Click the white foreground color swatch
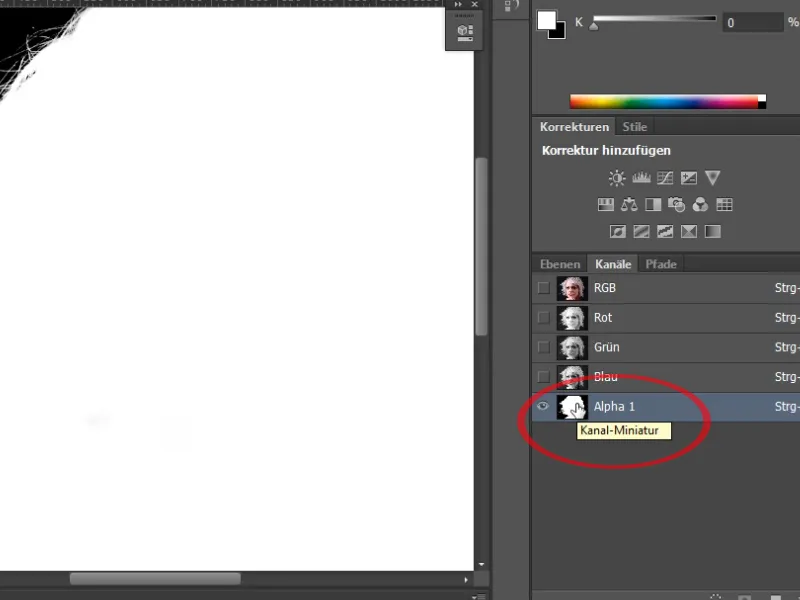The image size is (800, 600). pyautogui.click(x=546, y=20)
